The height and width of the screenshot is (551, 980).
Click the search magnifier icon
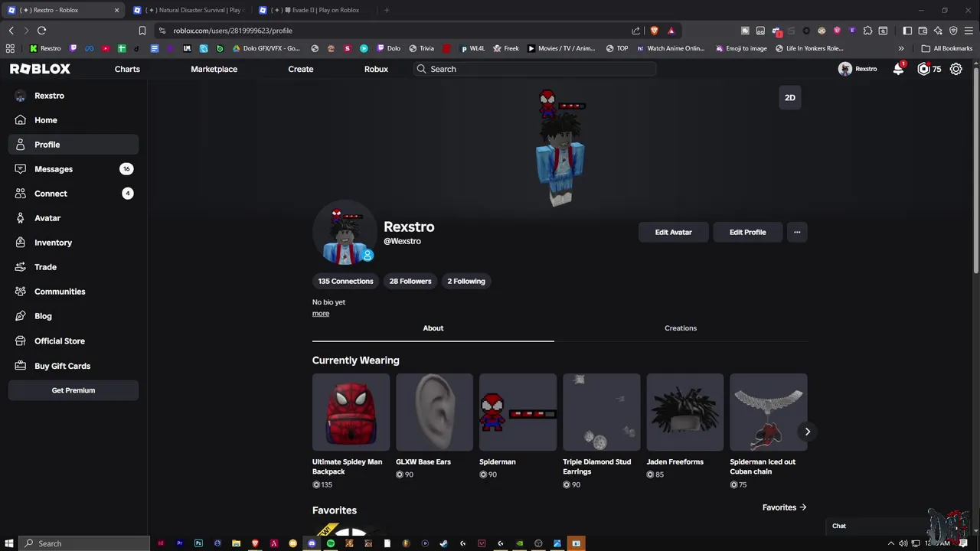pos(421,69)
